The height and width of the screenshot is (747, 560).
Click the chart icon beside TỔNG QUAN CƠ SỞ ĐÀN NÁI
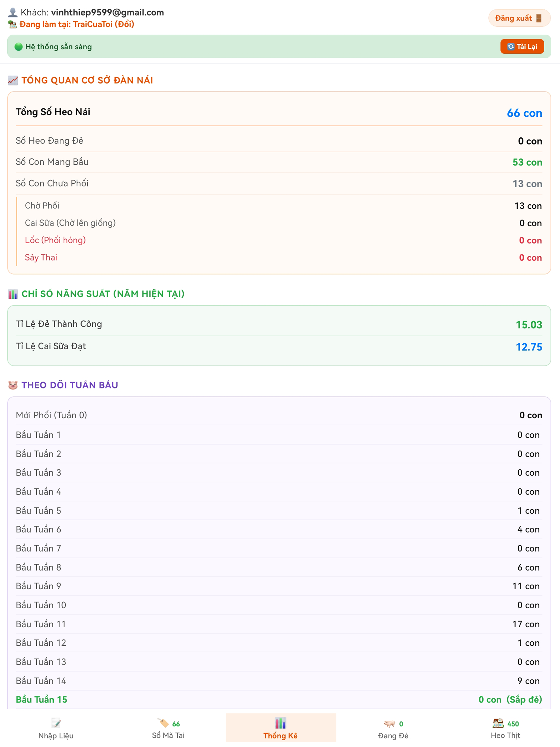[x=13, y=80]
